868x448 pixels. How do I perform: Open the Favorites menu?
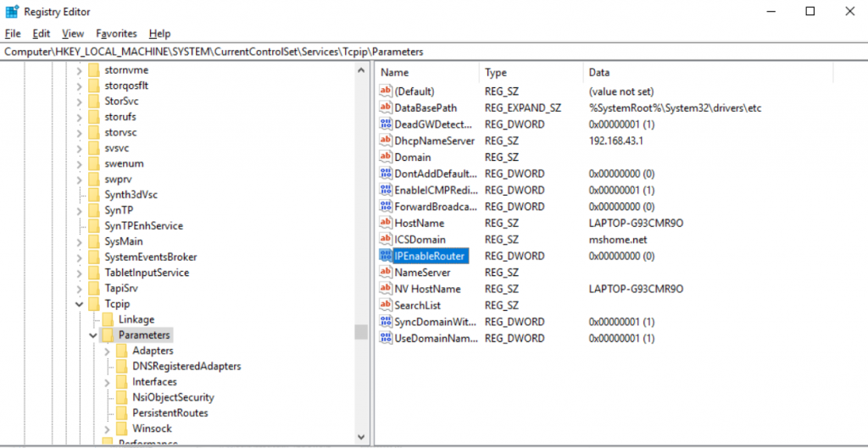point(116,34)
